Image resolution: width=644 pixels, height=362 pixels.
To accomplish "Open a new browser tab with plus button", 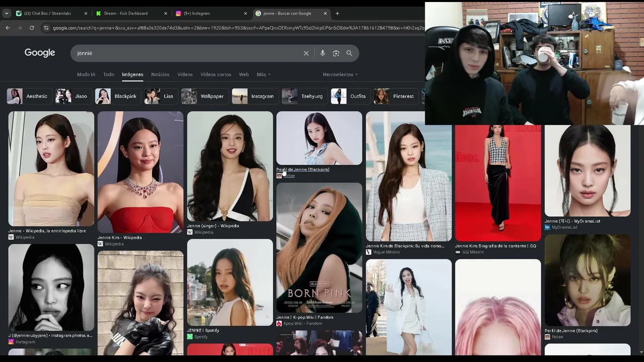I will coord(337,14).
